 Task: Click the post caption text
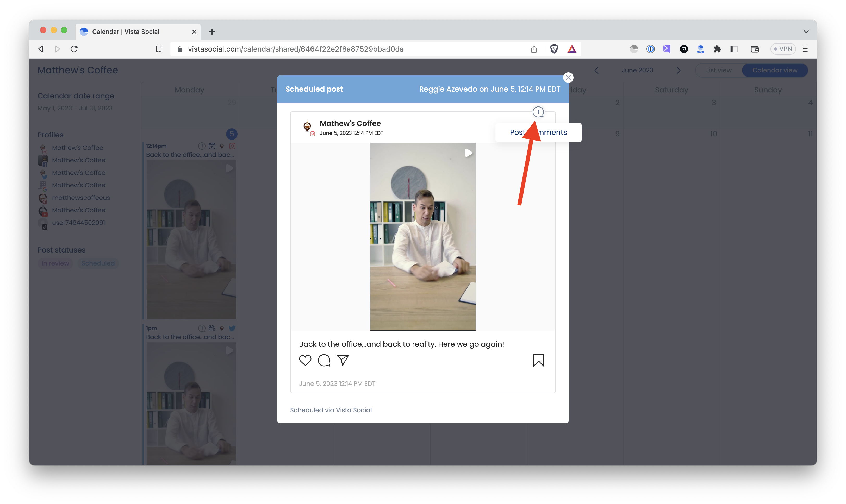401,344
